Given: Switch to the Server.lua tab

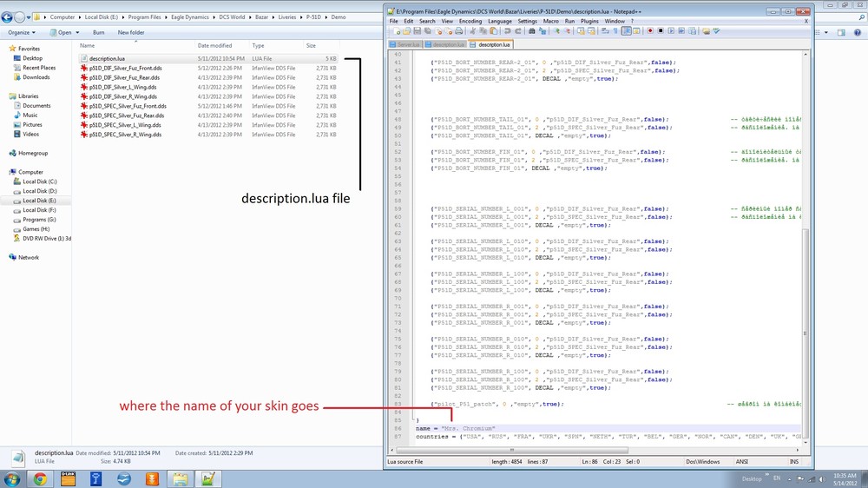Looking at the screenshot, I should (x=405, y=44).
